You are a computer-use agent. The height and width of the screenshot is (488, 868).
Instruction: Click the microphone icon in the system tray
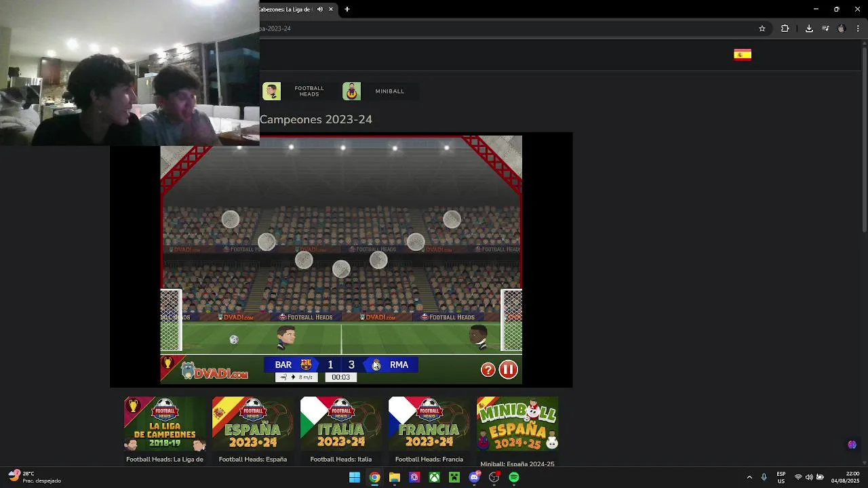[764, 478]
